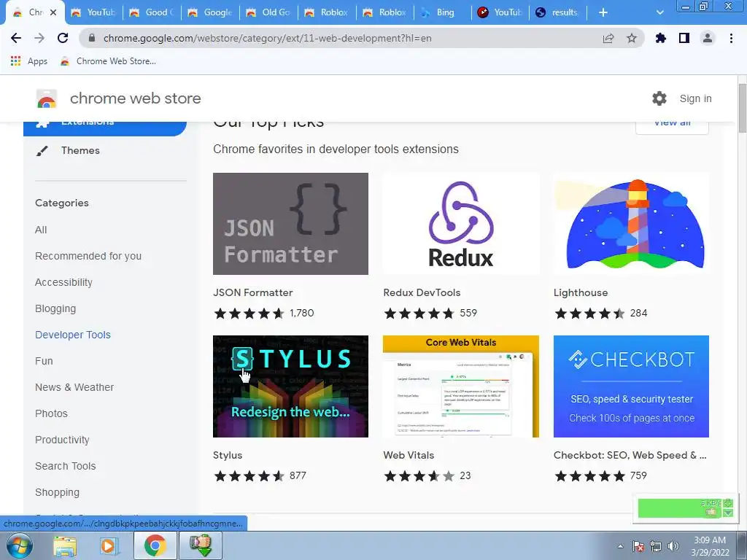The width and height of the screenshot is (747, 560).
Task: Open the Fun category
Action: click(x=44, y=361)
